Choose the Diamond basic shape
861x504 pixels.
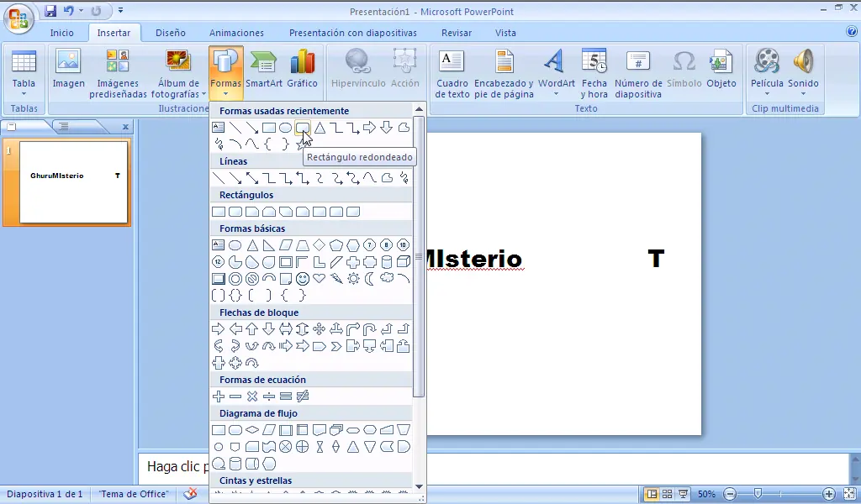(319, 245)
